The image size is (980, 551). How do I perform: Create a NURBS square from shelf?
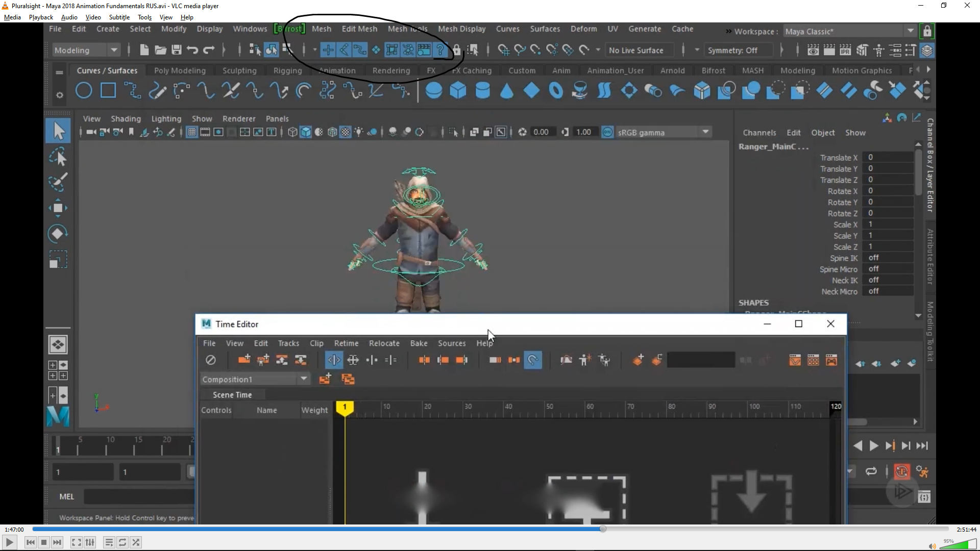(108, 91)
